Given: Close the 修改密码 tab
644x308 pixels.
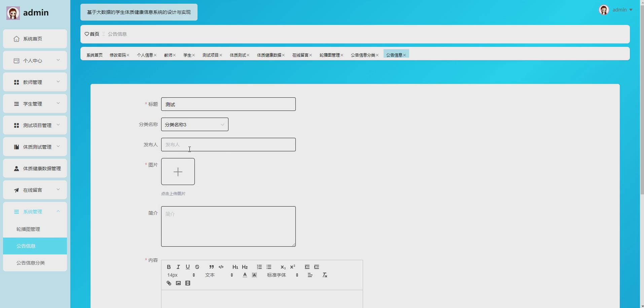Looking at the screenshot, I should [128, 55].
